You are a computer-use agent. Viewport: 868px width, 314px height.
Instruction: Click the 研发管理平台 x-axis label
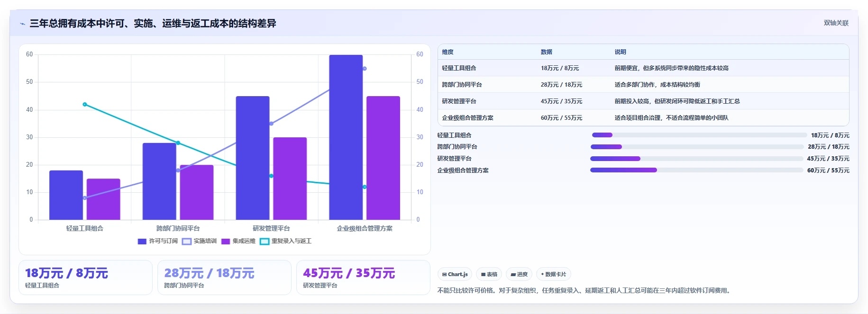coord(271,228)
